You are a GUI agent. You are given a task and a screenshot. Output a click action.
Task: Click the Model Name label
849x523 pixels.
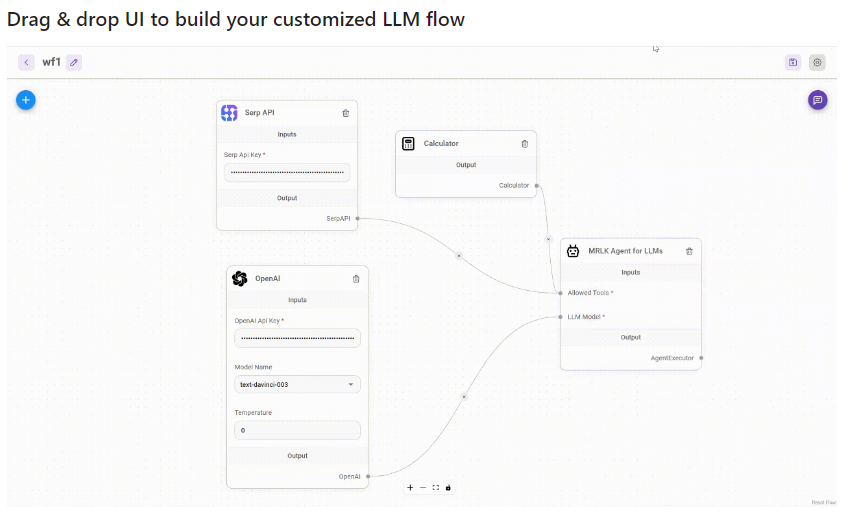pos(253,367)
